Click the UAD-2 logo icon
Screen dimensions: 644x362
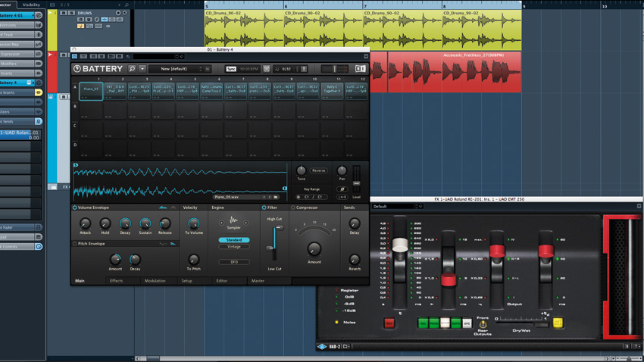point(322,346)
